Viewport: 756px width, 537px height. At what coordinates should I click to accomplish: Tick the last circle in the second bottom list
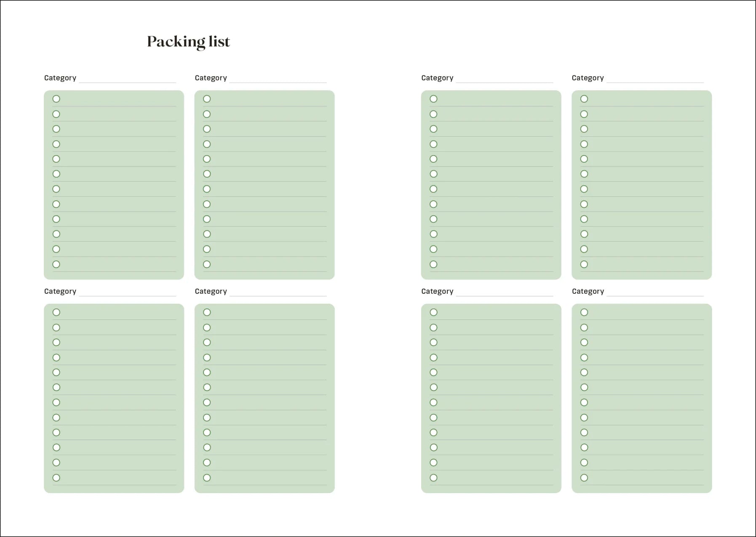[207, 478]
